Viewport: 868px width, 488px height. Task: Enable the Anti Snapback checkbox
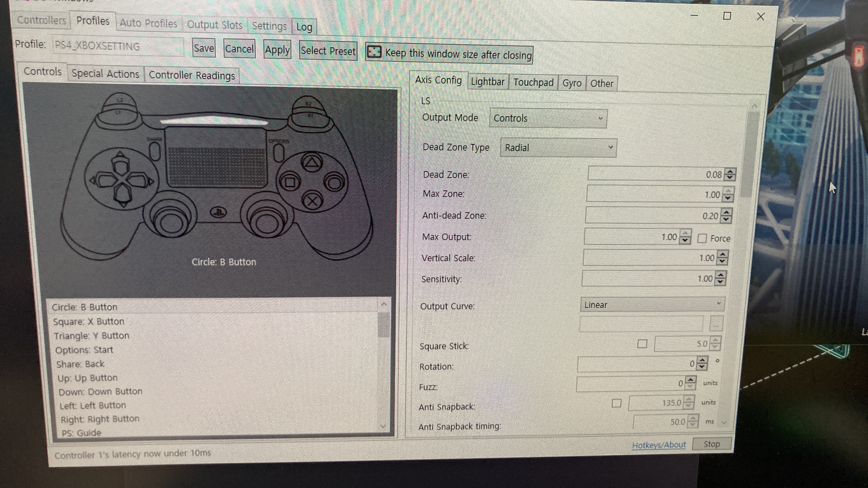pyautogui.click(x=616, y=403)
